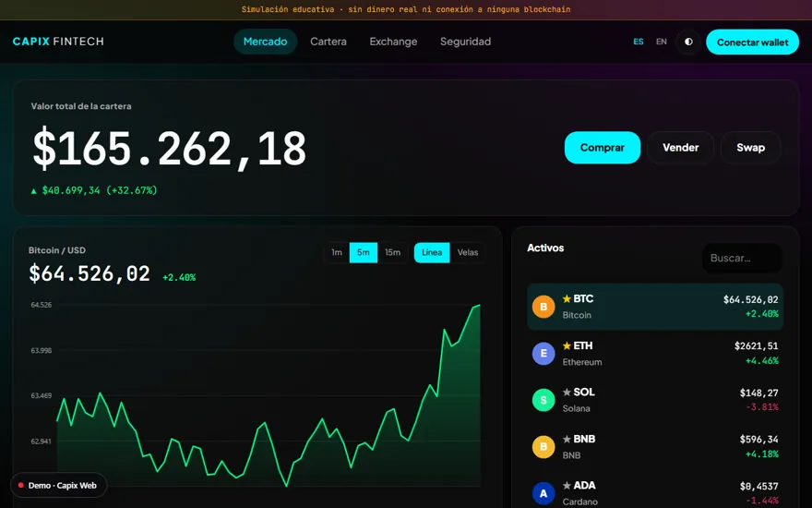Viewport: 812px width, 508px height.
Task: Click the BNB +4.18% change value
Action: point(762,454)
